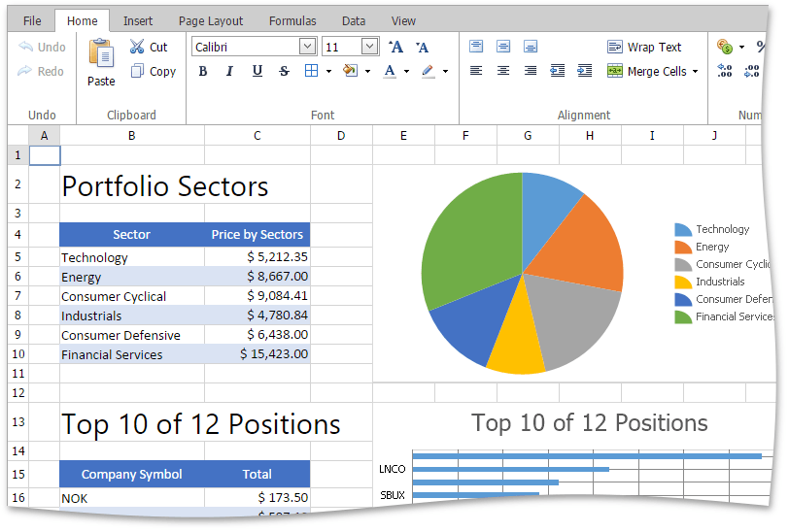Click Merge Cells button
This screenshot has width=789, height=532.
(646, 72)
